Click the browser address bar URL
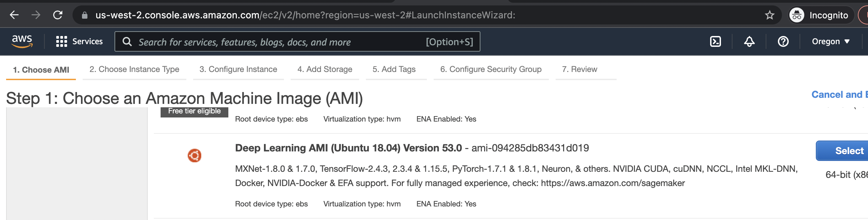 [x=305, y=15]
